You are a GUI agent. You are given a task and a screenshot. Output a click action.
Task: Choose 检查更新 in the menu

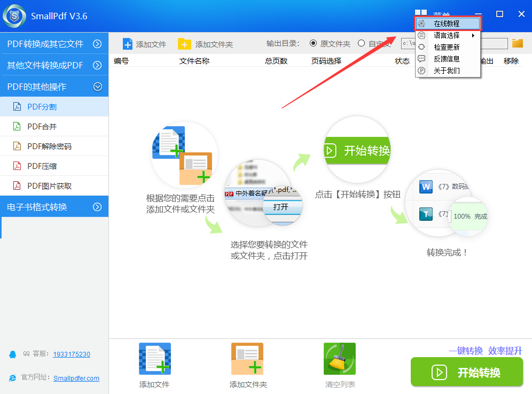(x=447, y=47)
